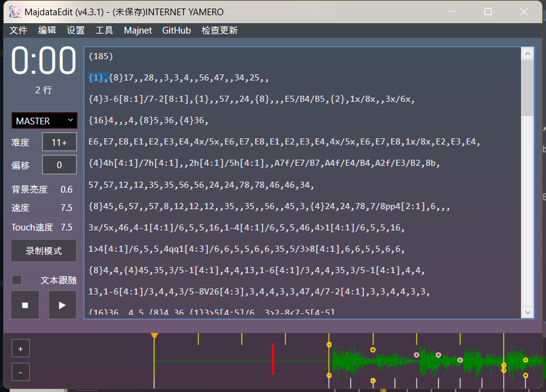
Task: Click 检查更新 to check for updates
Action: coord(220,30)
